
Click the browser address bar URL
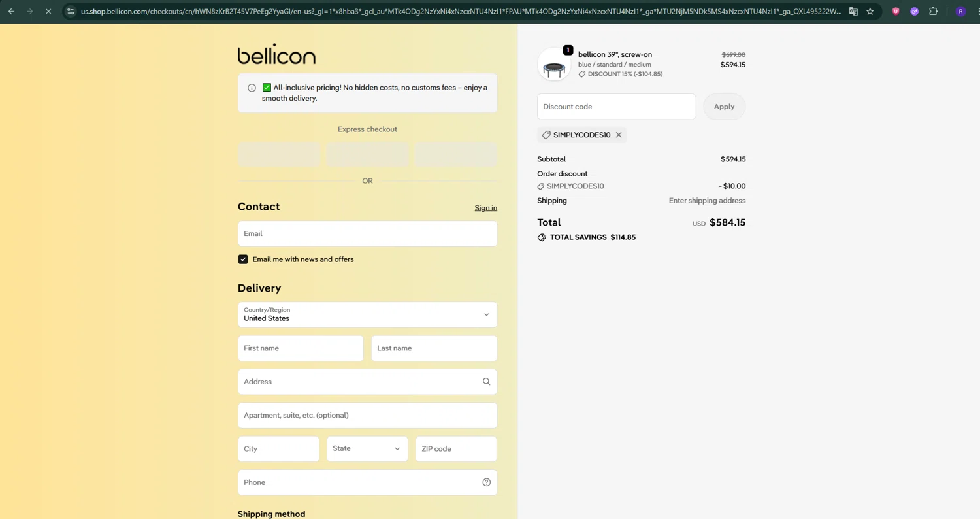pyautogui.click(x=461, y=11)
